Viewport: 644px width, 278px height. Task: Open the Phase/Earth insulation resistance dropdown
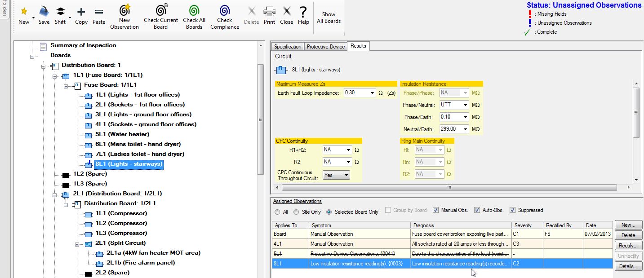[x=465, y=117]
